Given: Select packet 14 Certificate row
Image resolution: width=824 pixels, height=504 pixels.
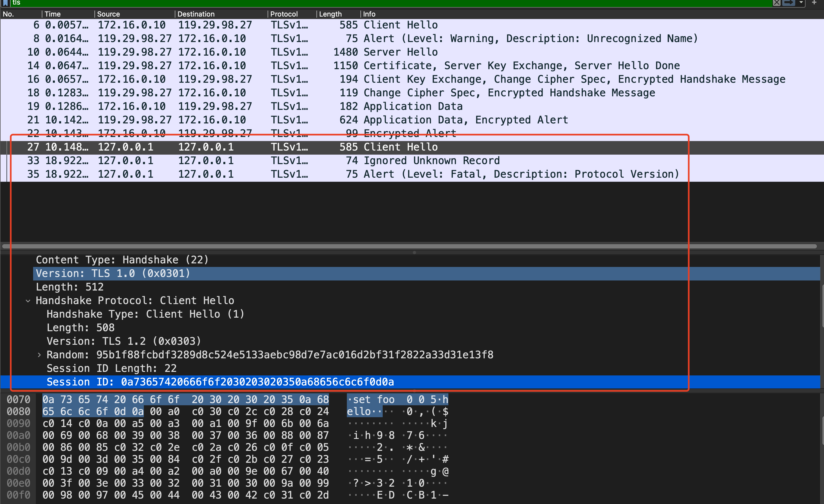Looking at the screenshot, I should click(x=412, y=66).
